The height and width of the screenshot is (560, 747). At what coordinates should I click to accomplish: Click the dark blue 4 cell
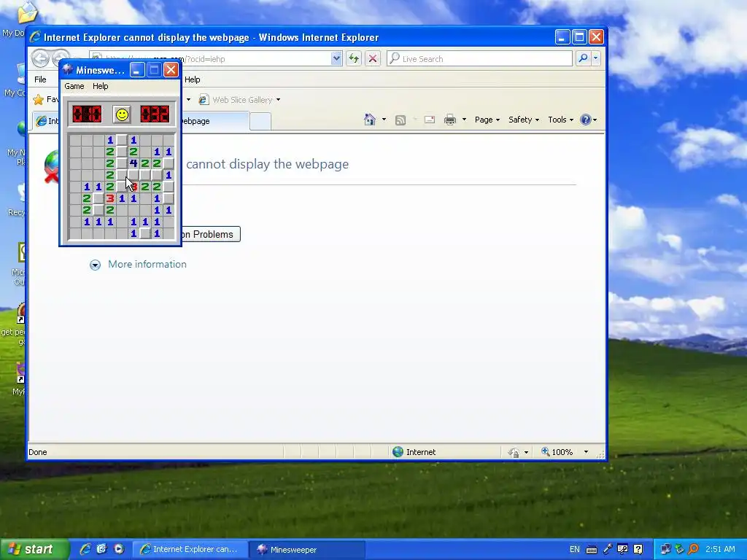pyautogui.click(x=133, y=163)
